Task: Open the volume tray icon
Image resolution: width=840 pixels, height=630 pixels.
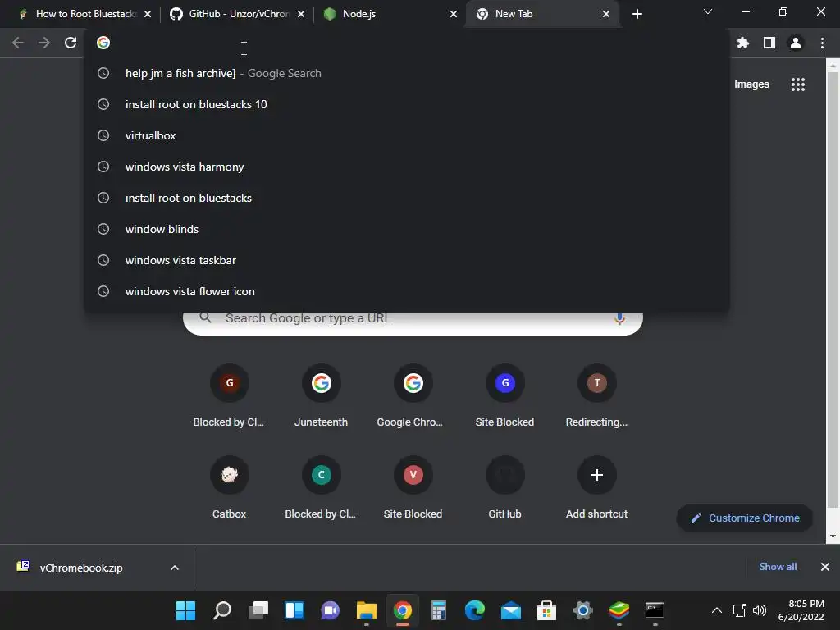Action: 760,610
